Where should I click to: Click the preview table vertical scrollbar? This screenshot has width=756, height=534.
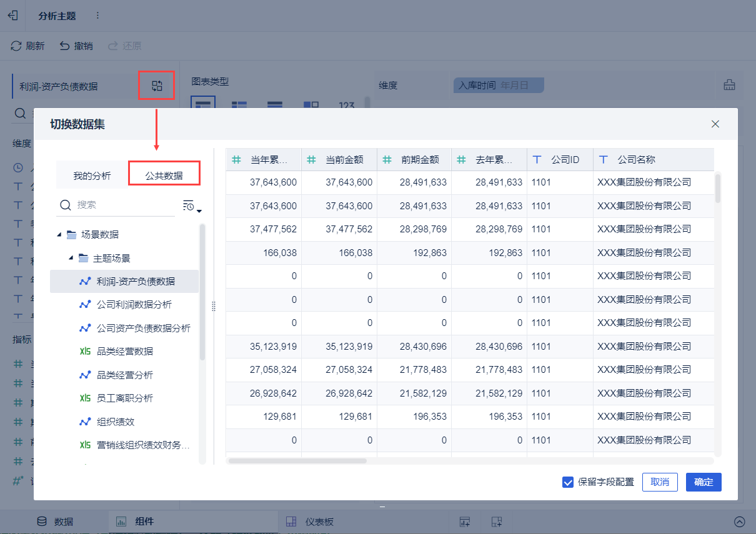tap(718, 187)
